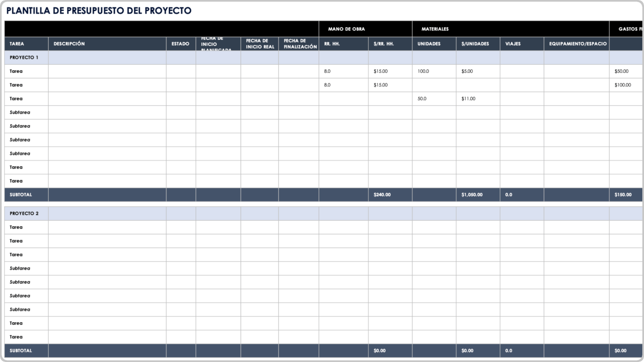This screenshot has width=644, height=362.
Task: Select the $240.00 labor subtotal cell
Action: (x=390, y=194)
